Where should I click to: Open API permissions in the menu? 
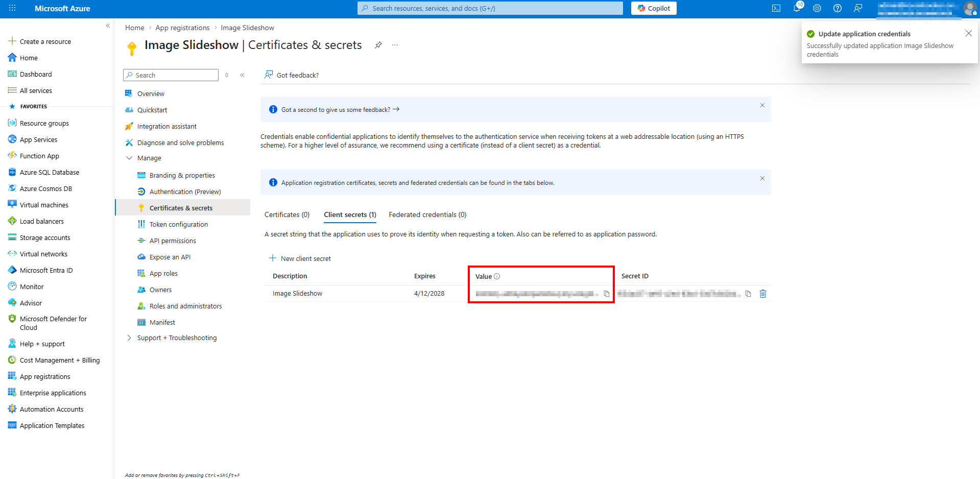point(173,241)
